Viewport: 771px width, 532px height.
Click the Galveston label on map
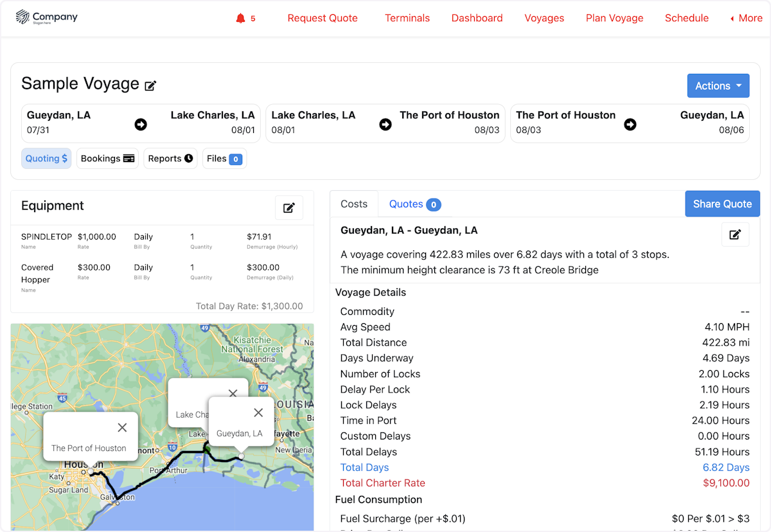(x=118, y=497)
